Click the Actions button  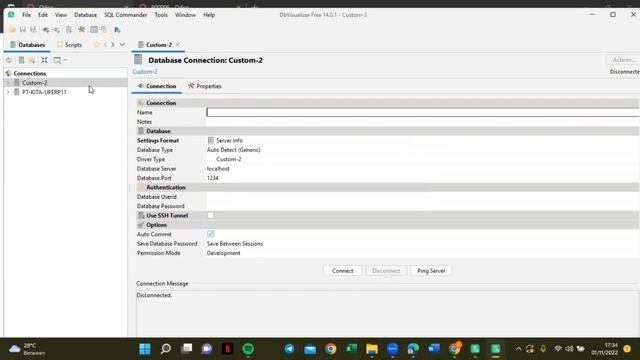[x=623, y=60]
